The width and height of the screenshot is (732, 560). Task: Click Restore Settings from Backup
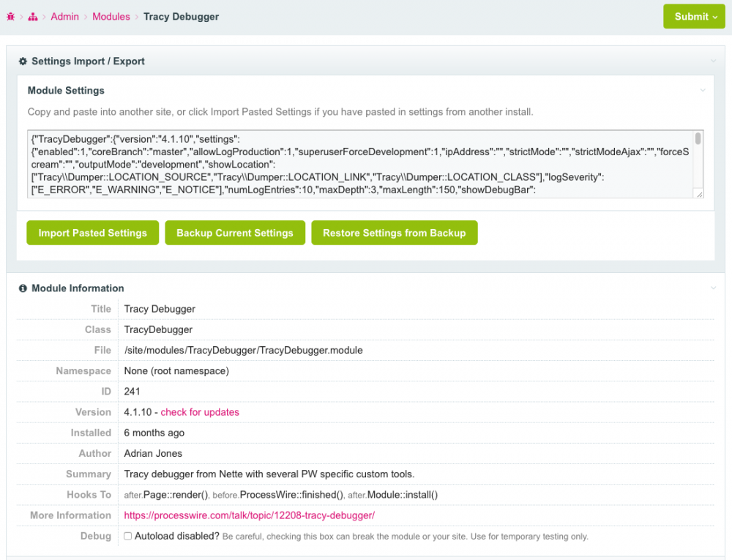pos(394,233)
